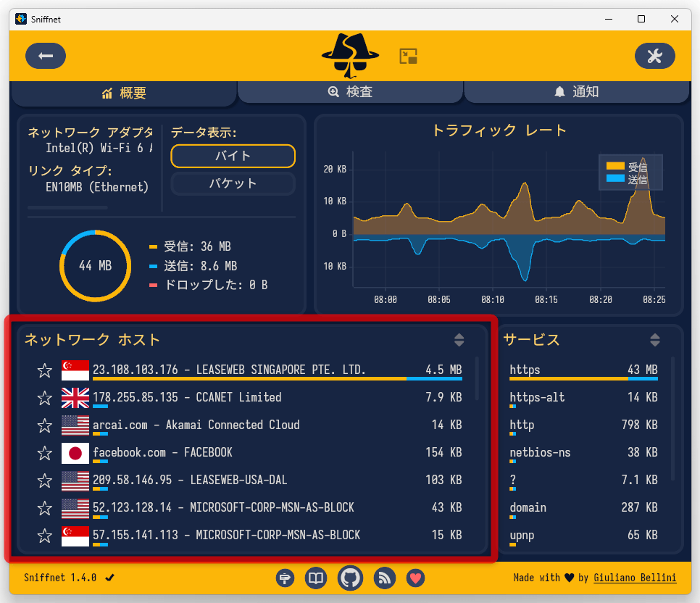
Task: Select バイト data display option
Action: click(233, 156)
